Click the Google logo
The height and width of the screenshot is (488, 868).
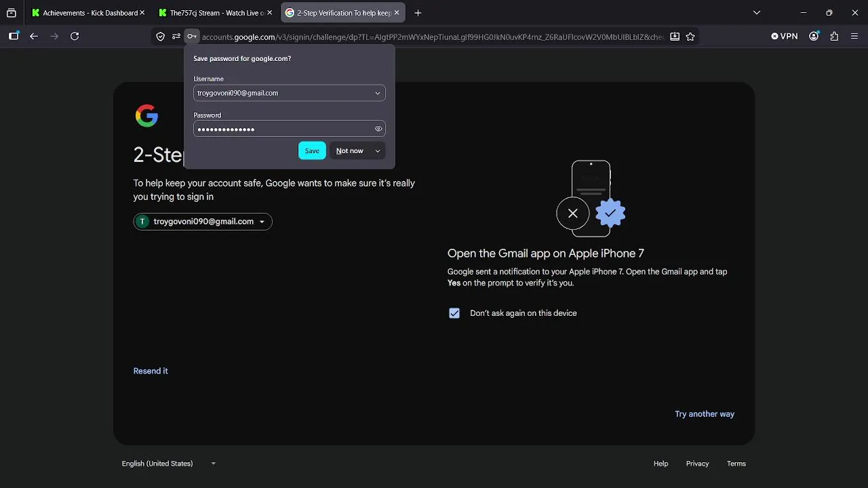(146, 116)
